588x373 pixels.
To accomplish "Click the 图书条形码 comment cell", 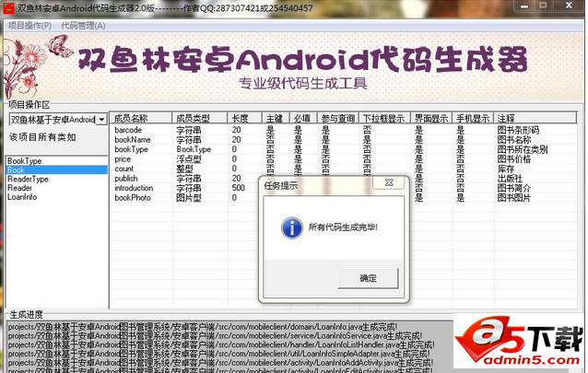I will (x=518, y=130).
